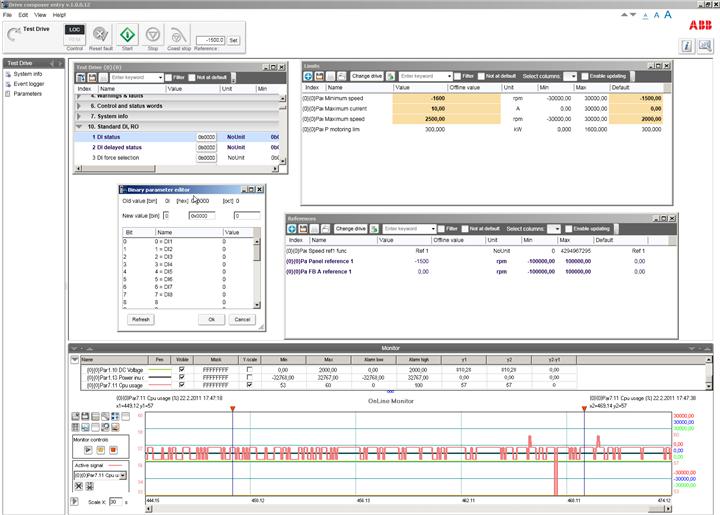Image resolution: width=720 pixels, height=515 pixels.
Task: Open the Edit menu
Action: (x=23, y=15)
